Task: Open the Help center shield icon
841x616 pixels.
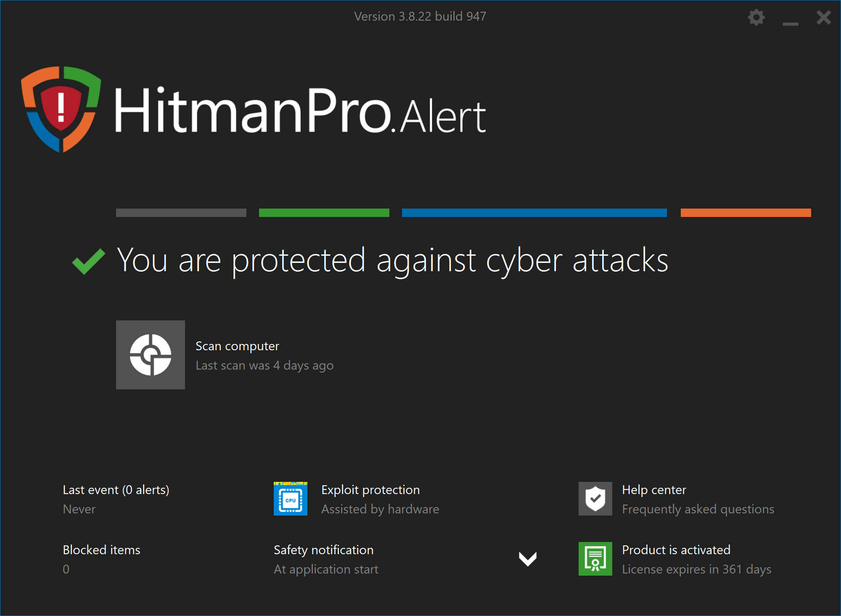Action: click(x=595, y=499)
